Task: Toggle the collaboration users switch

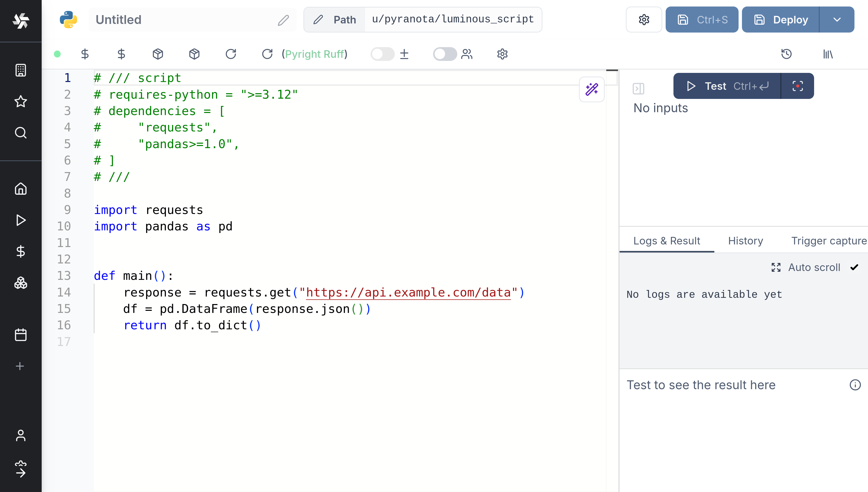Action: point(445,54)
